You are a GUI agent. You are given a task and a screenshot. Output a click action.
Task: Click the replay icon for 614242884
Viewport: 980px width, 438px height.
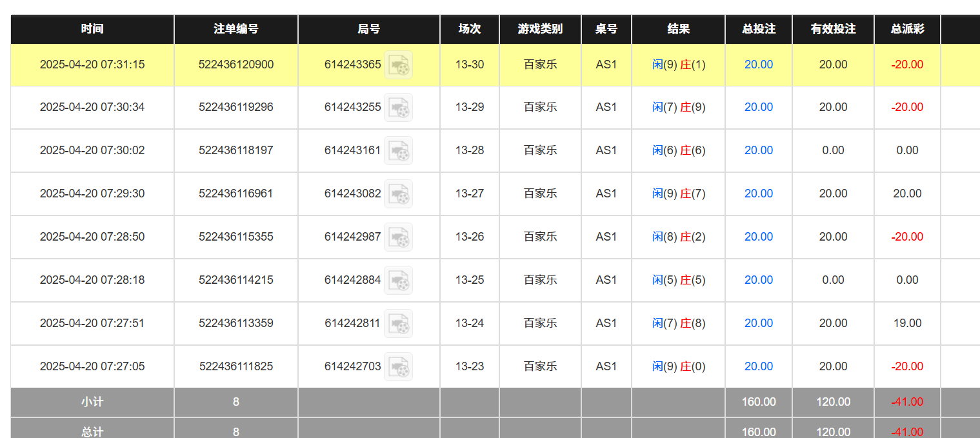pyautogui.click(x=398, y=280)
